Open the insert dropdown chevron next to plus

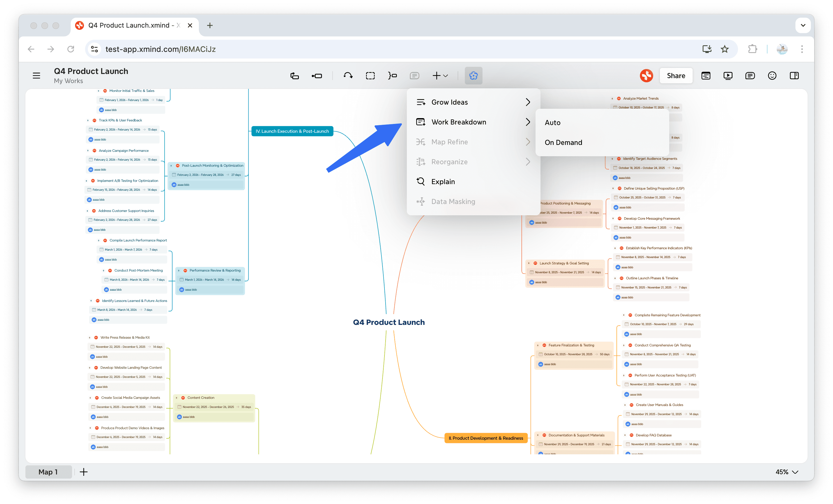[x=445, y=75]
